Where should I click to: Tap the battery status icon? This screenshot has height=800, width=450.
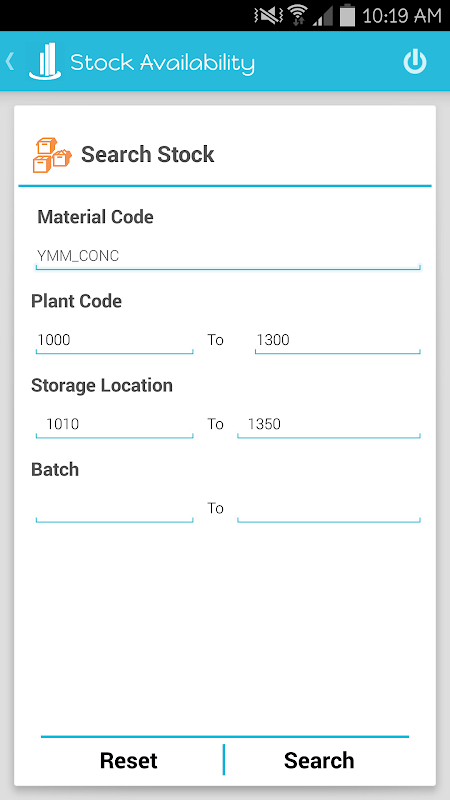(x=347, y=15)
